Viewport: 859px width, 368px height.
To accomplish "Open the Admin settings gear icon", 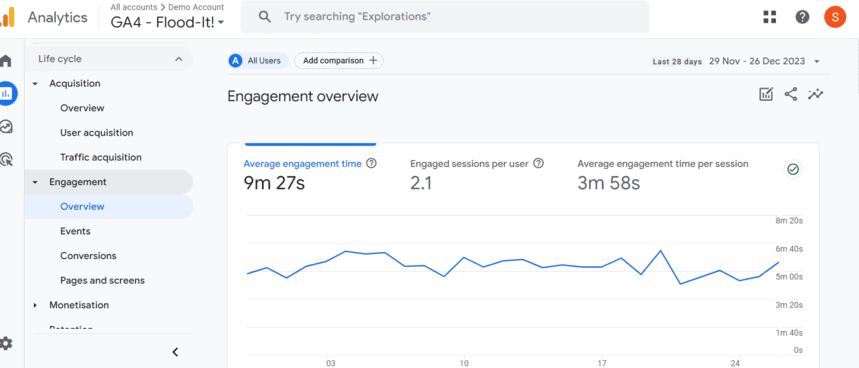I will tap(6, 344).
